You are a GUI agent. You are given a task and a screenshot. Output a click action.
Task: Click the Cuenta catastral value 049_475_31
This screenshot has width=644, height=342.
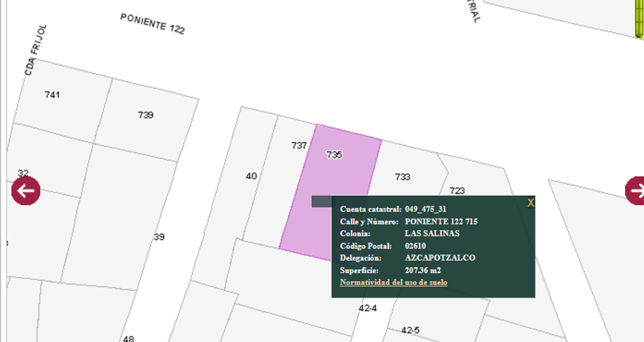(426, 209)
